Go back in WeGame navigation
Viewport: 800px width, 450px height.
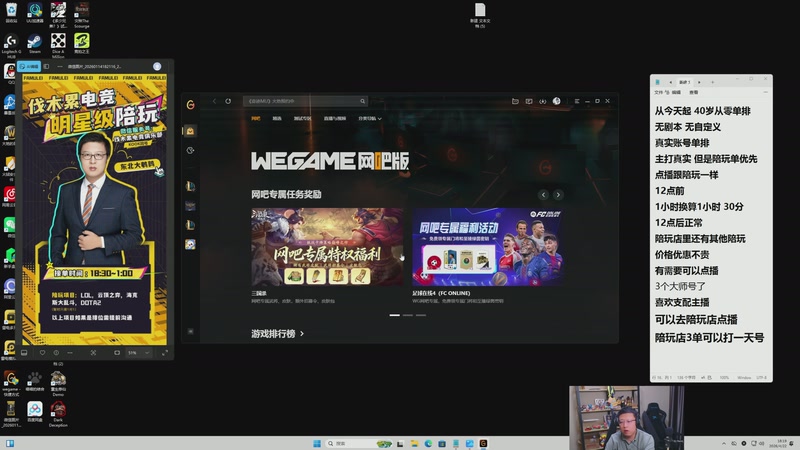click(x=214, y=101)
